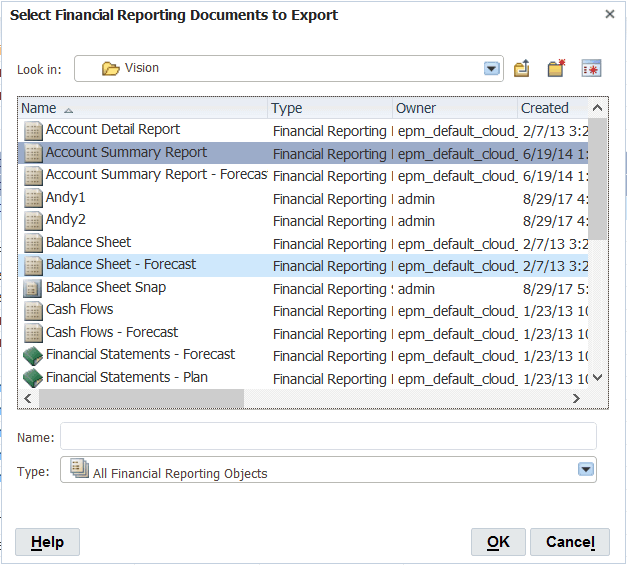Image resolution: width=627 pixels, height=565 pixels.
Task: Click the Financial Statements - Plan book icon
Action: pyautogui.click(x=33, y=378)
